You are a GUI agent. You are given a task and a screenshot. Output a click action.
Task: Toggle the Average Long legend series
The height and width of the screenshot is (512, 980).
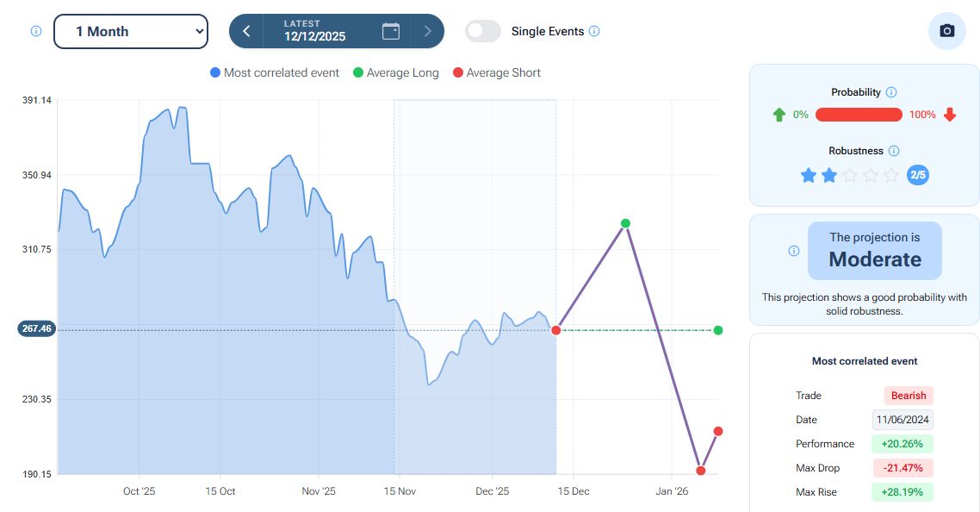click(395, 73)
